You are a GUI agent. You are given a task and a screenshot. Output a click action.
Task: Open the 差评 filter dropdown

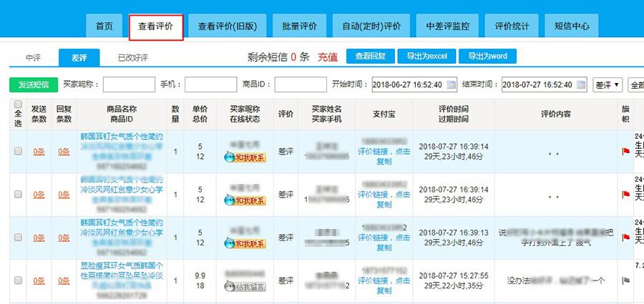pyautogui.click(x=608, y=85)
